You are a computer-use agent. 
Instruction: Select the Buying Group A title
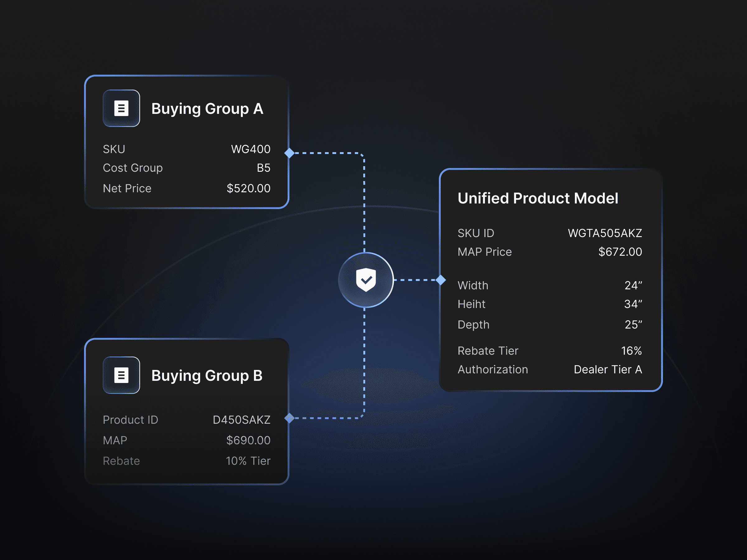[207, 109]
